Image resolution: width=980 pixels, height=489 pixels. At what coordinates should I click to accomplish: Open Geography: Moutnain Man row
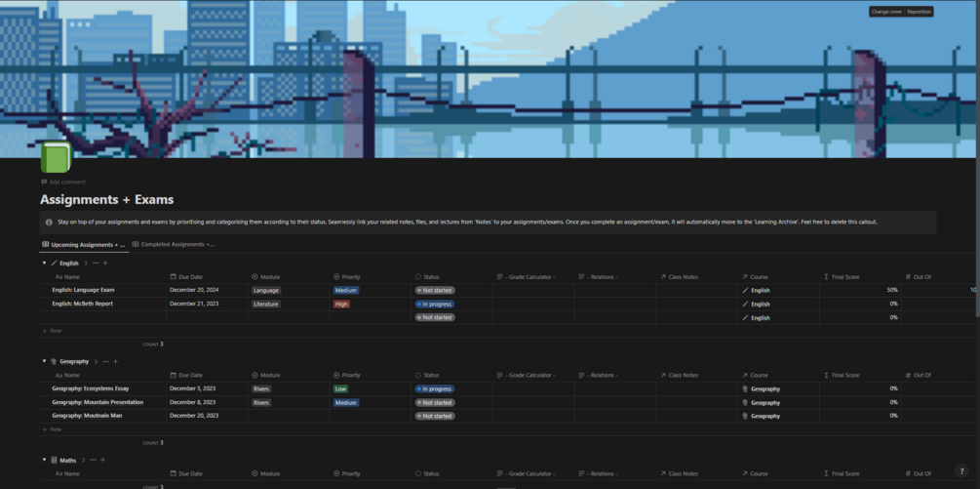[87, 416]
